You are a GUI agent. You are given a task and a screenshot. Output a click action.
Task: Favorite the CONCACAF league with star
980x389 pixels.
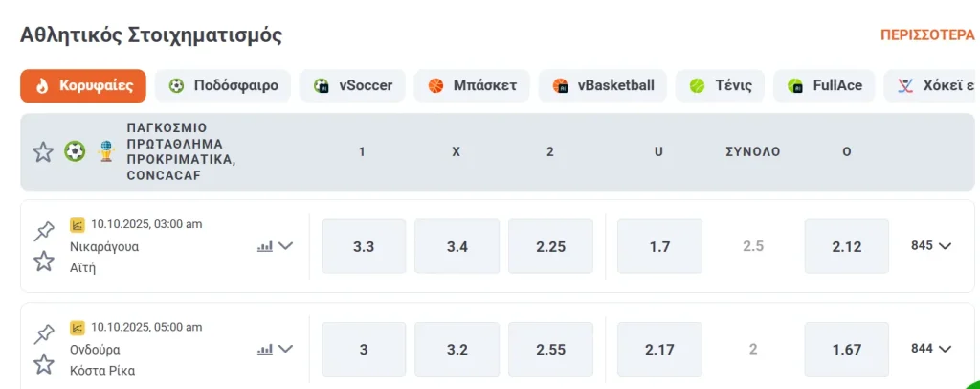tap(43, 151)
